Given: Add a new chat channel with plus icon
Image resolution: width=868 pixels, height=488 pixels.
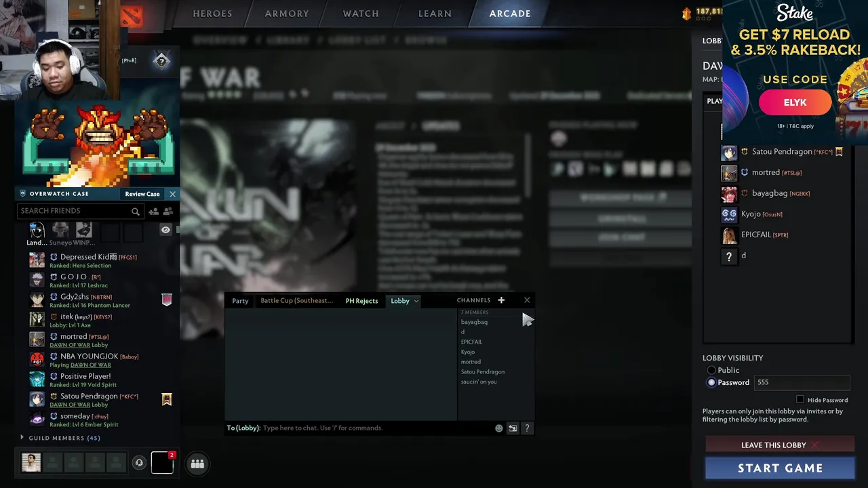Looking at the screenshot, I should click(501, 300).
